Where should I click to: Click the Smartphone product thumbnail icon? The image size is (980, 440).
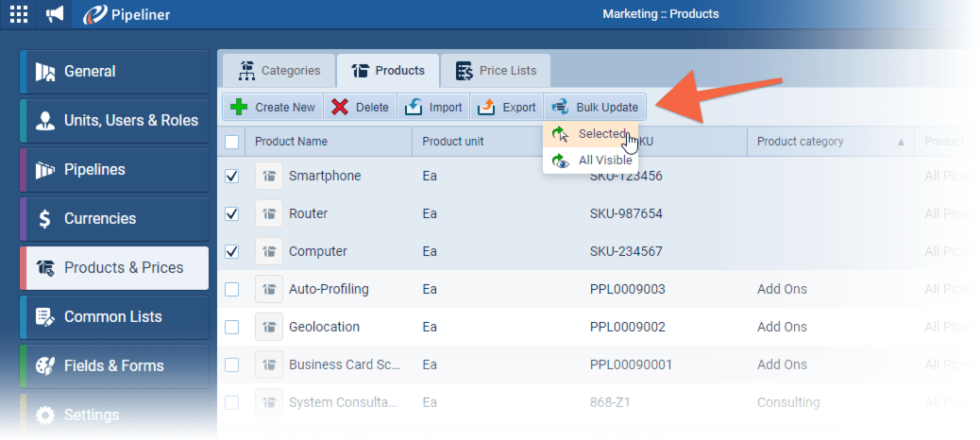point(269,176)
